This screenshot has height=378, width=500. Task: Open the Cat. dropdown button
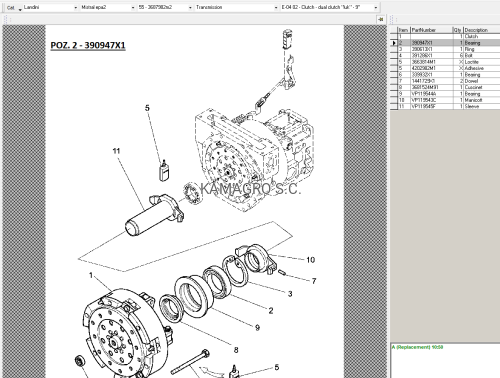point(13,7)
